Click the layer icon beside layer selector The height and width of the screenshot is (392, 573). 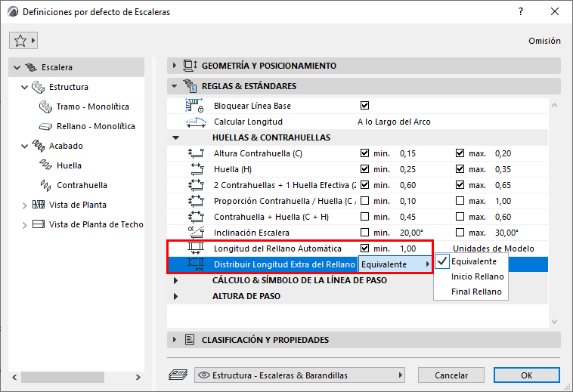178,375
